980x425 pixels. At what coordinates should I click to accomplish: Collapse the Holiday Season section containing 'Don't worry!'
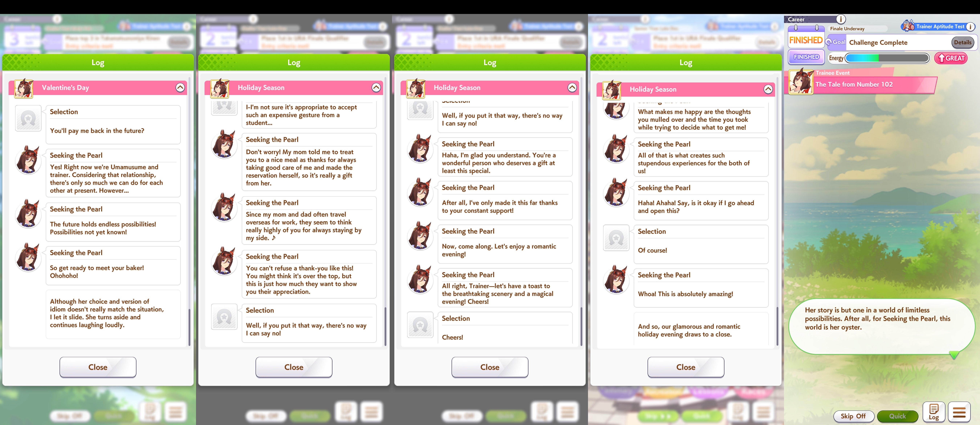tap(376, 88)
